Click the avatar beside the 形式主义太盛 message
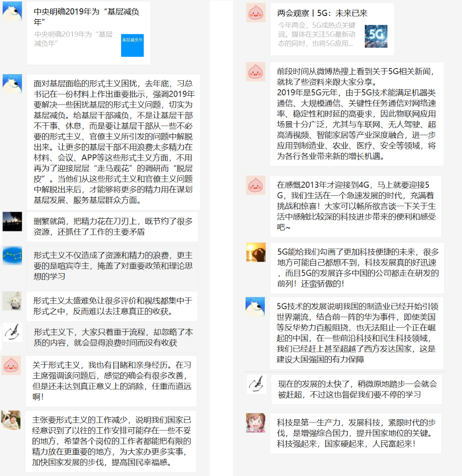The height and width of the screenshot is (476, 462). coord(12,301)
